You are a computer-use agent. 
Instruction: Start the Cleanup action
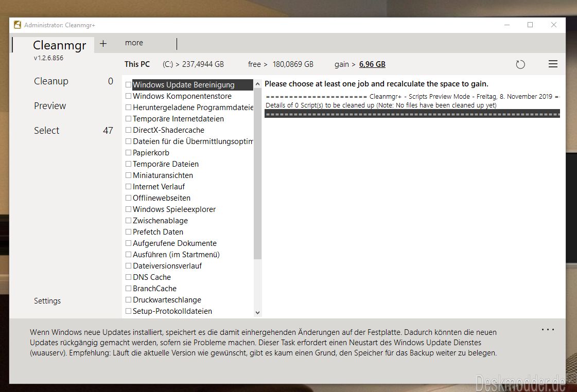[x=51, y=81]
